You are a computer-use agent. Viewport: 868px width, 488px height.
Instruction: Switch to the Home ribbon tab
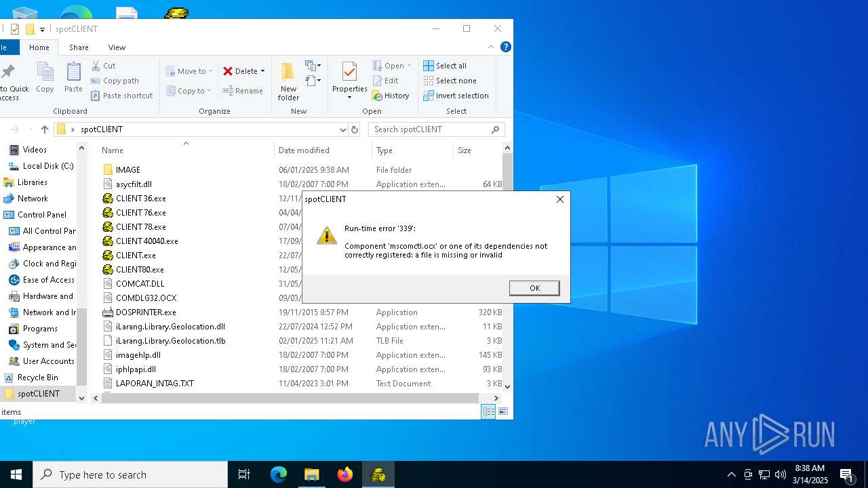pos(39,47)
